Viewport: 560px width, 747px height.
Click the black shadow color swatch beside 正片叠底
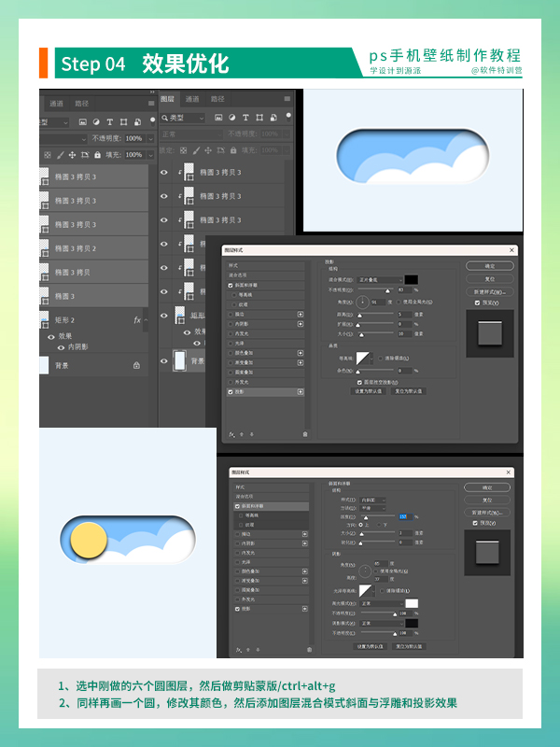point(411,279)
